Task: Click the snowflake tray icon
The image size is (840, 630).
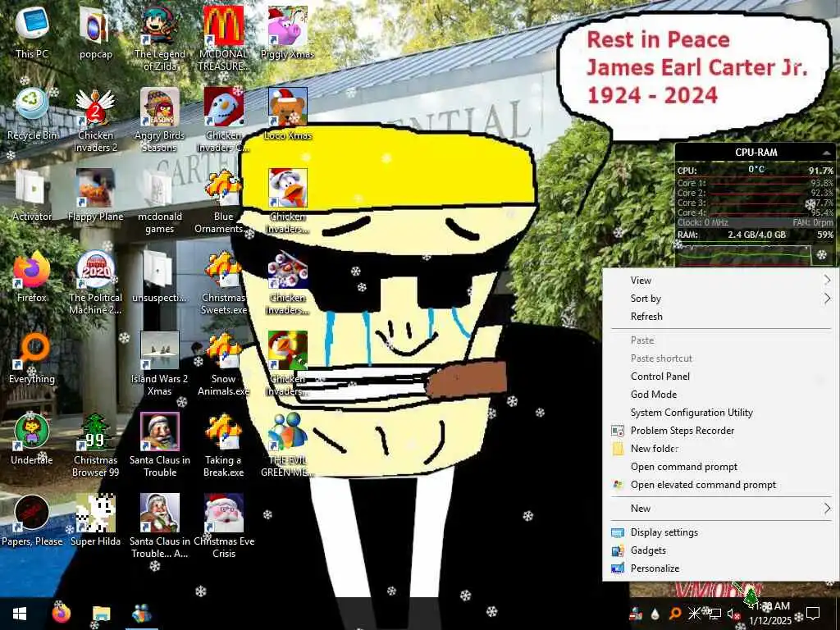Action: (x=694, y=614)
